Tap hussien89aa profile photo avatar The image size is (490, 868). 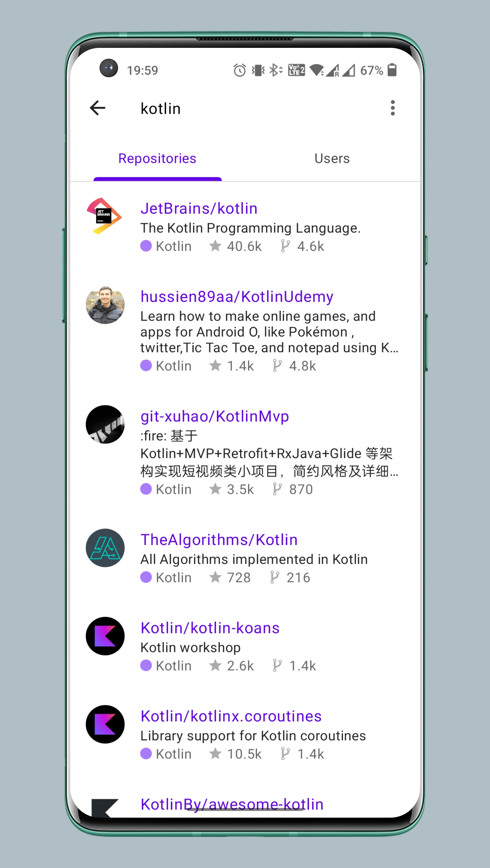point(105,305)
